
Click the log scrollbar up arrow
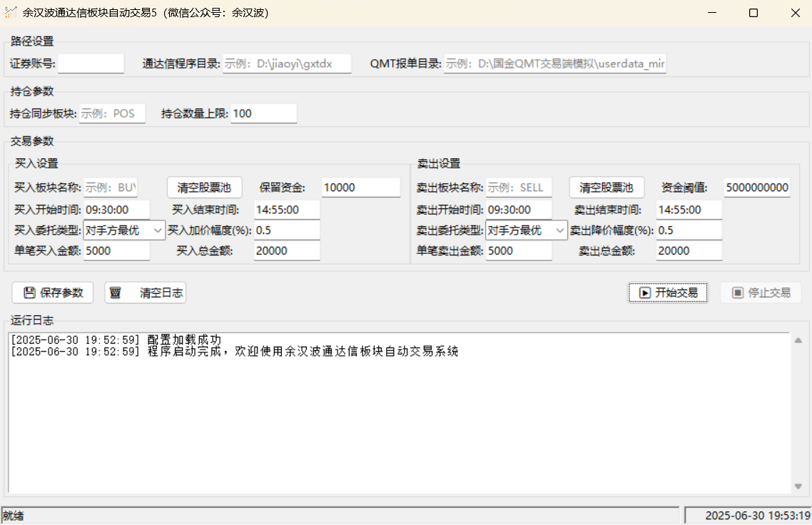[x=798, y=340]
